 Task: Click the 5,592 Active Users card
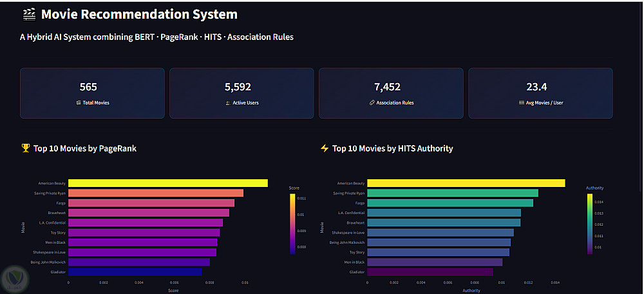point(241,93)
